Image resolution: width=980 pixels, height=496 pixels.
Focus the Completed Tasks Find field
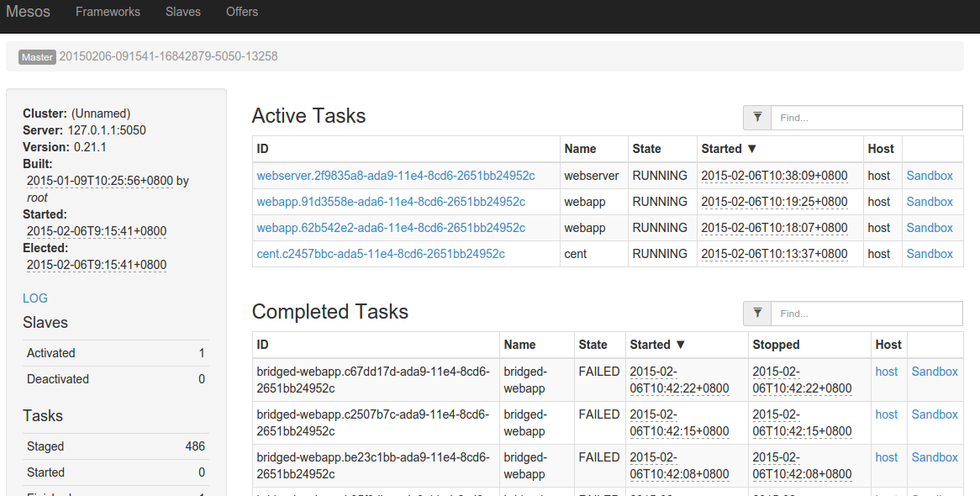coord(866,314)
